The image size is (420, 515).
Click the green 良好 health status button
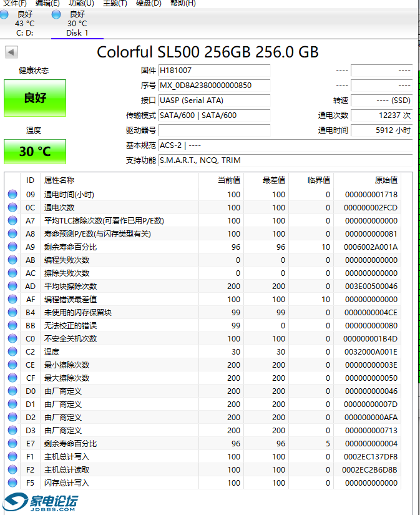click(x=35, y=98)
